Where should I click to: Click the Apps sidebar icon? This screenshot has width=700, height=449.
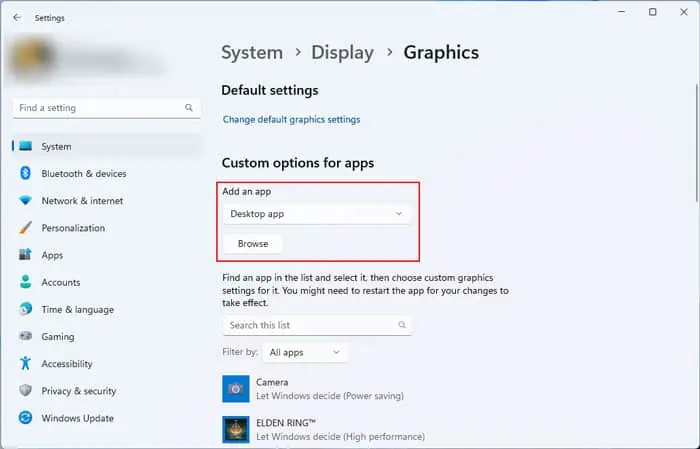25,254
